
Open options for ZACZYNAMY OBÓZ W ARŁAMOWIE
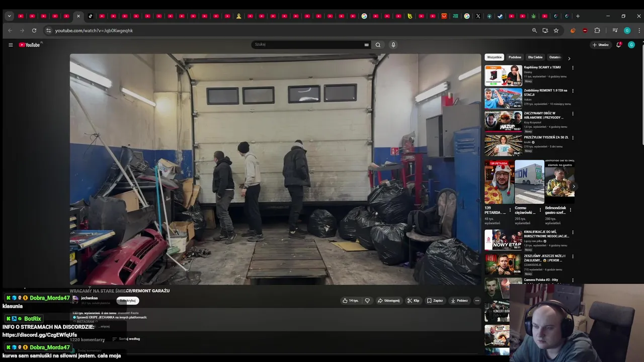click(x=573, y=114)
